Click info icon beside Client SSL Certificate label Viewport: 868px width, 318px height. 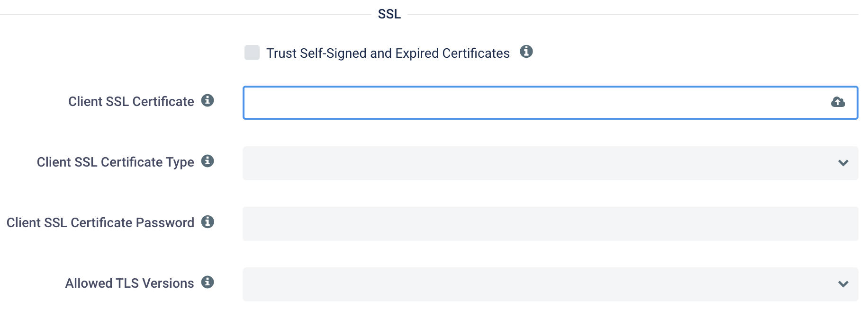point(208,100)
